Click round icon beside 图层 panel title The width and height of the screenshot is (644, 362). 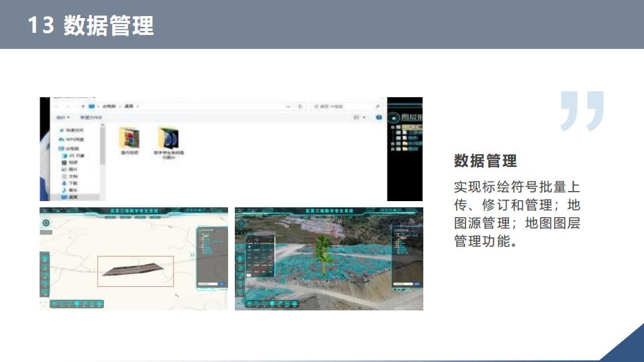click(394, 117)
